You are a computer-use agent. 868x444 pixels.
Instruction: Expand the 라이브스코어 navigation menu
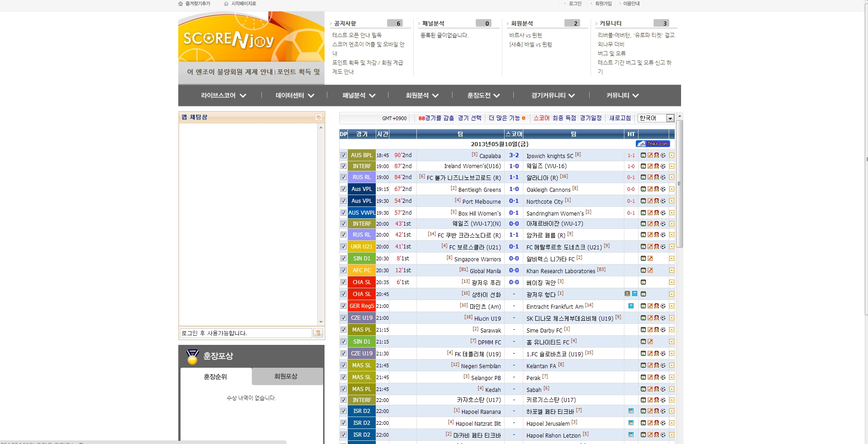point(224,95)
